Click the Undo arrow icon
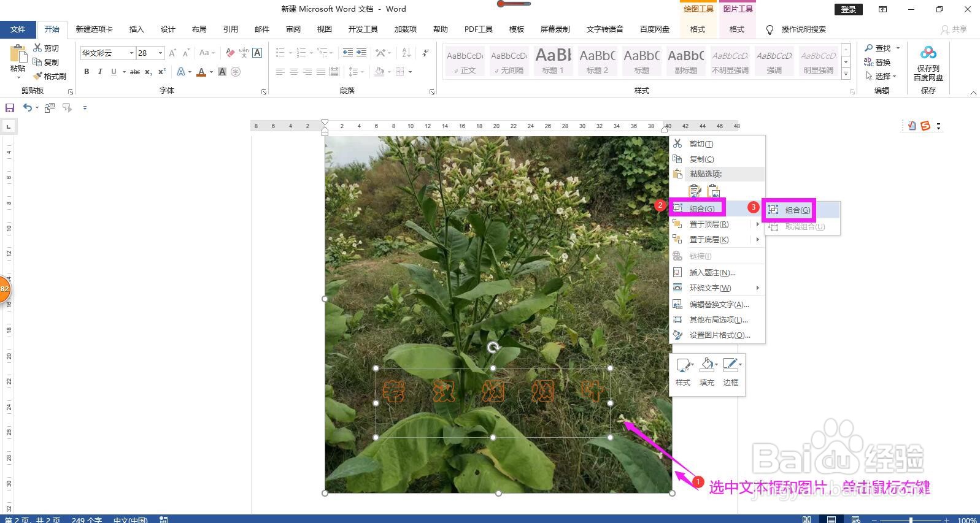Viewport: 980px width, 523px height. [x=28, y=108]
